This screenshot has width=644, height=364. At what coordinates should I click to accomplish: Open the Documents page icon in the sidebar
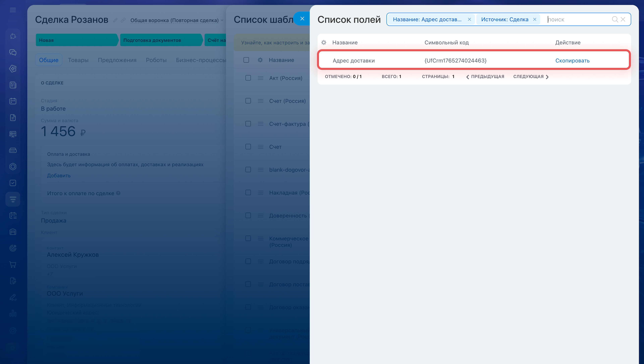13,117
